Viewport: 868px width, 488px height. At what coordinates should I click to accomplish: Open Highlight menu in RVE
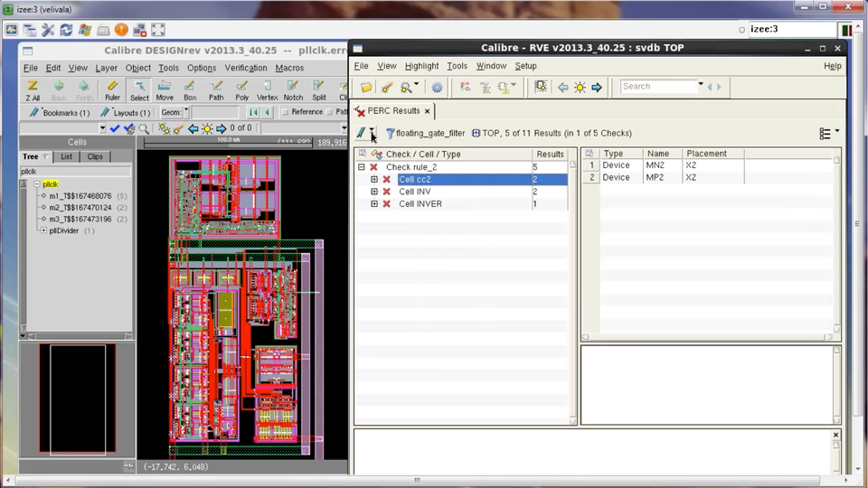pos(421,66)
